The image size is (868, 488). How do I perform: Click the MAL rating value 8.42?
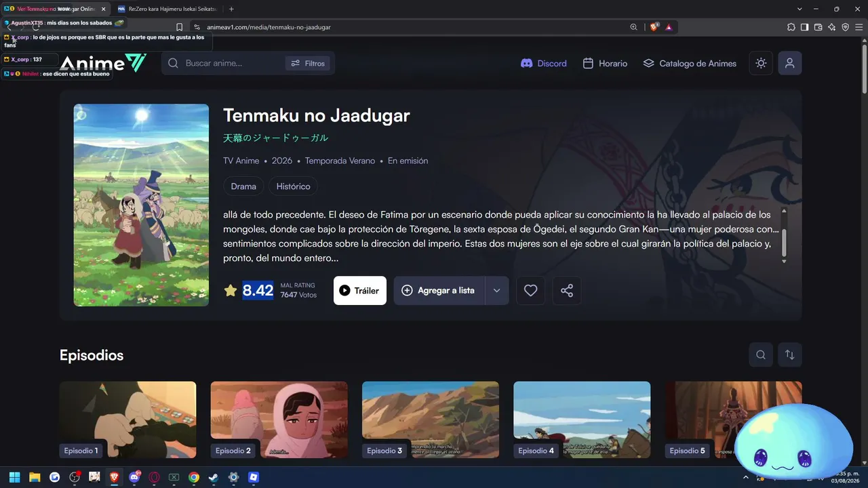pyautogui.click(x=258, y=290)
